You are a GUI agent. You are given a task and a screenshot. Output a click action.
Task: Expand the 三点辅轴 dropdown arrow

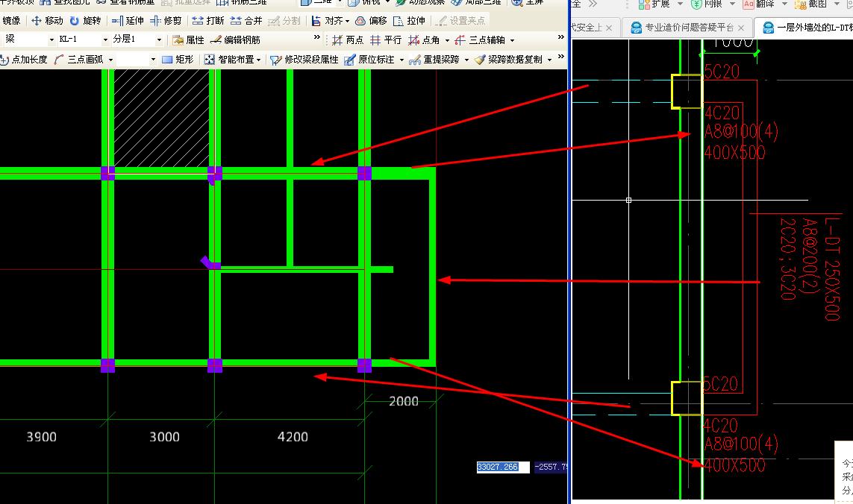[x=512, y=40]
